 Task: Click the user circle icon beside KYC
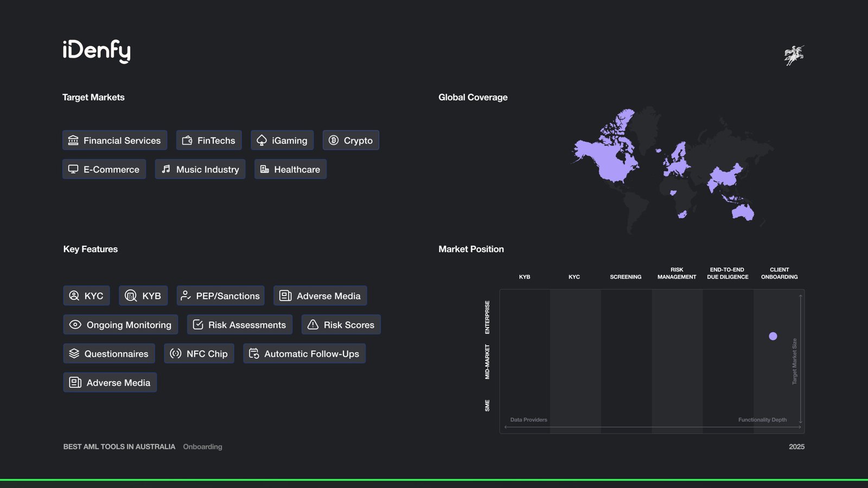click(74, 296)
